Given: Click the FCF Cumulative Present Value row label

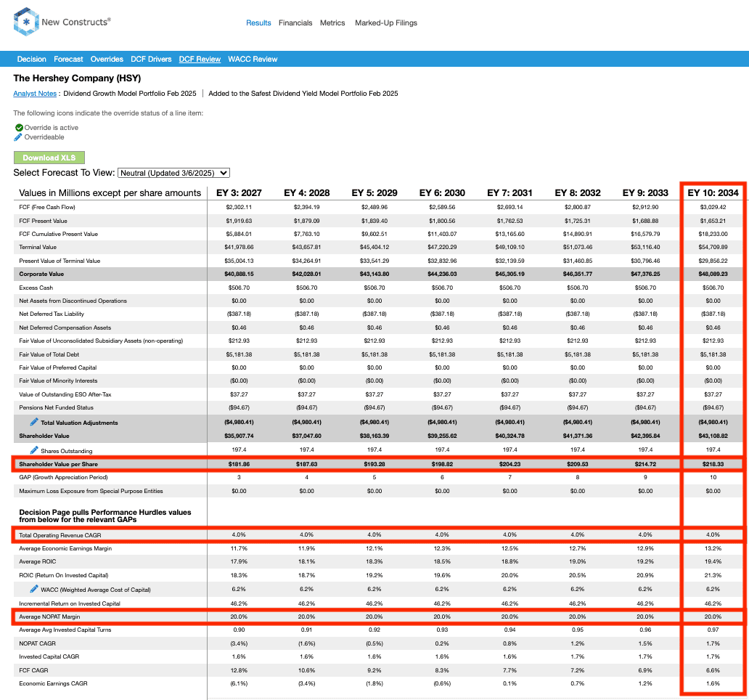Looking at the screenshot, I should coord(58,234).
